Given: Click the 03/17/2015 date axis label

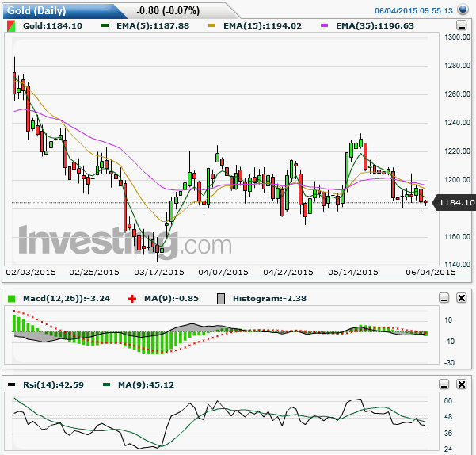Looking at the screenshot, I should click(x=159, y=272).
